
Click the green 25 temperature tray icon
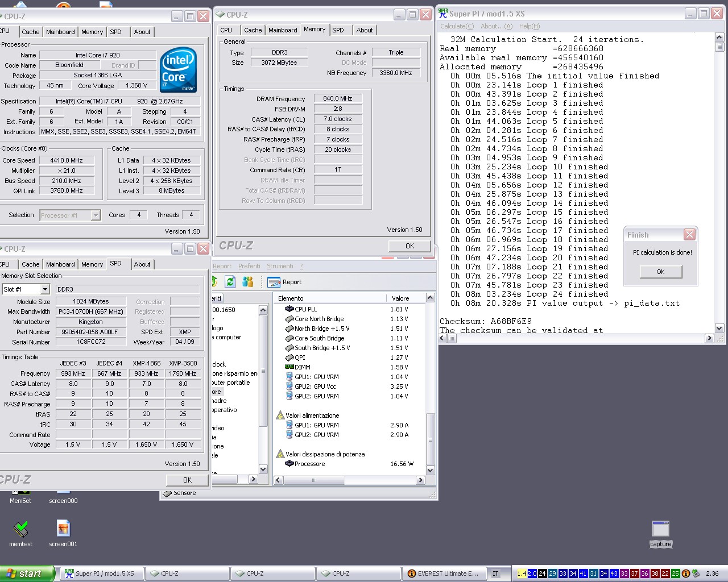click(x=675, y=573)
